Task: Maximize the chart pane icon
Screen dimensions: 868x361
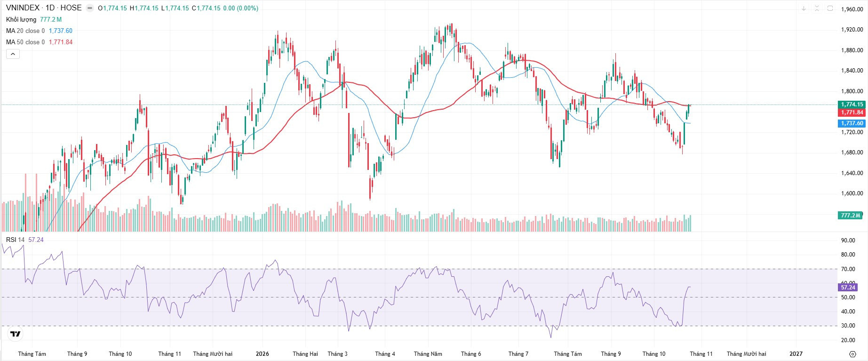Action: point(830,8)
